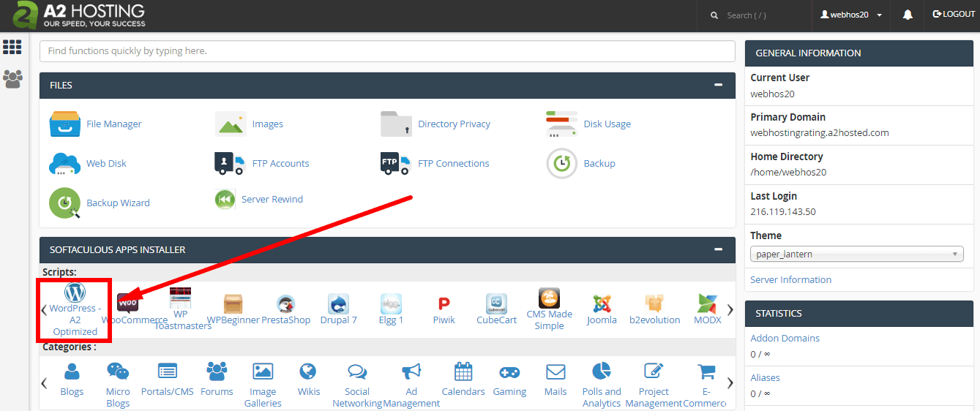Viewport: 980px width, 411px height.
Task: Open the Images tool icon
Action: pyautogui.click(x=231, y=124)
